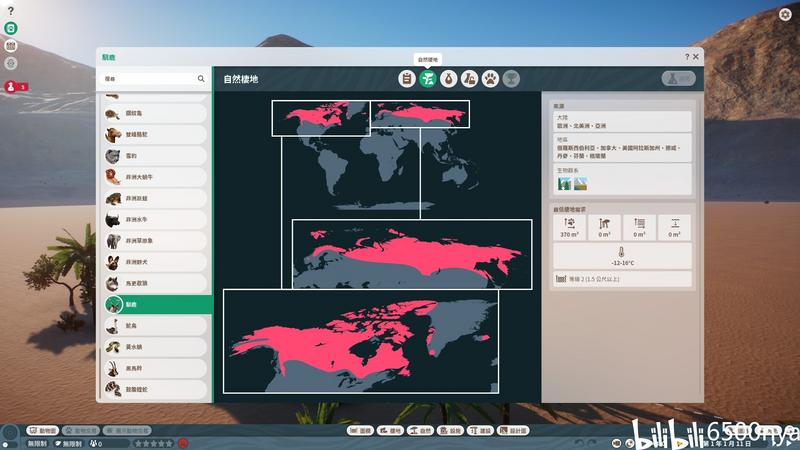Select the ostrich entry (鴕鳥)

155,326
